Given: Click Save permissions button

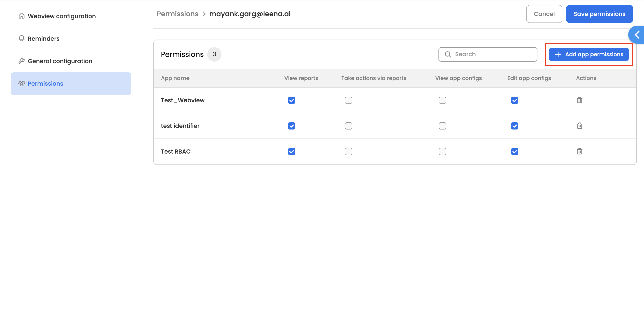Looking at the screenshot, I should (x=599, y=14).
